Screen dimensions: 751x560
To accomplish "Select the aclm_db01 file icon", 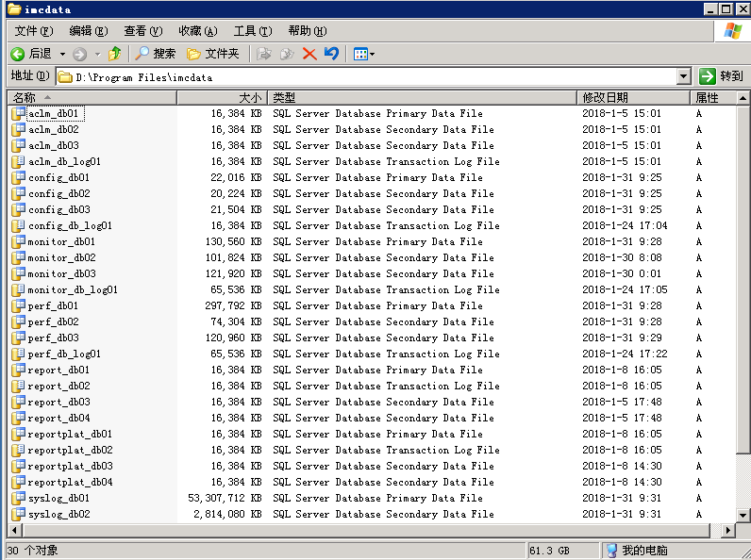I will [x=18, y=113].
